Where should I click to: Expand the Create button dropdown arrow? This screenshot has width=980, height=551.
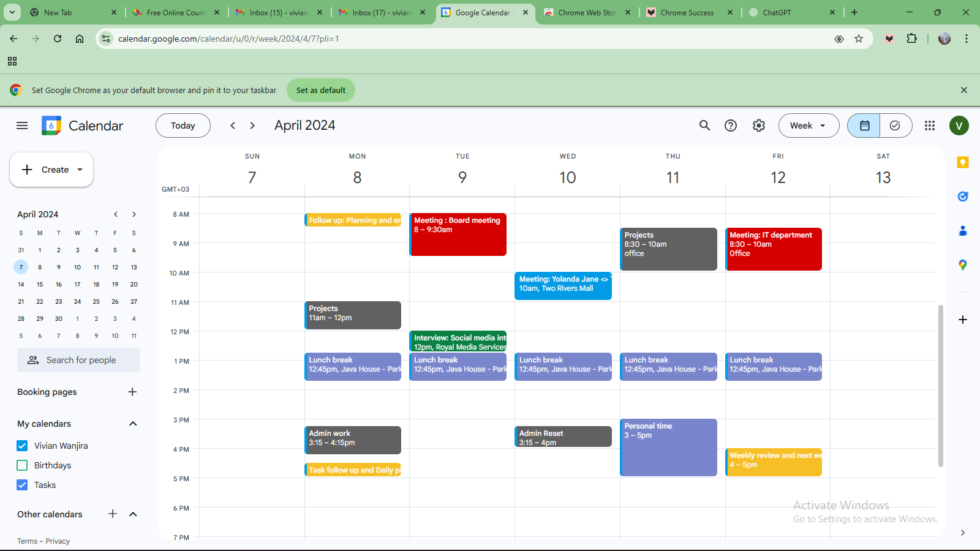coord(80,170)
